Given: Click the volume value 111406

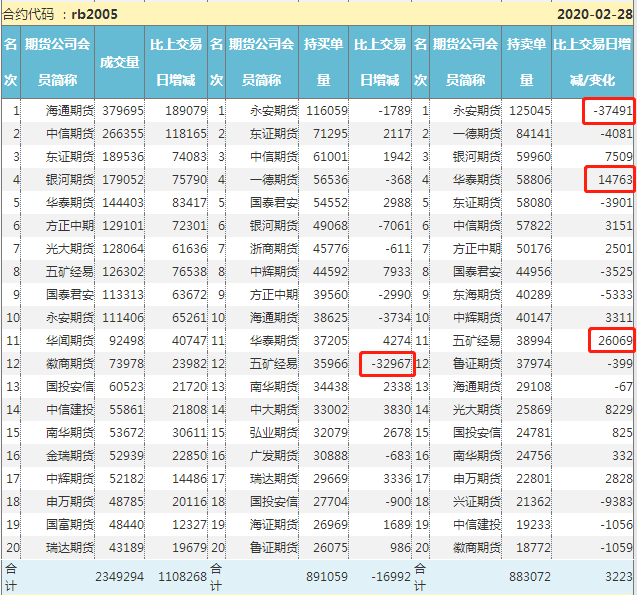Looking at the screenshot, I should pyautogui.click(x=123, y=318).
